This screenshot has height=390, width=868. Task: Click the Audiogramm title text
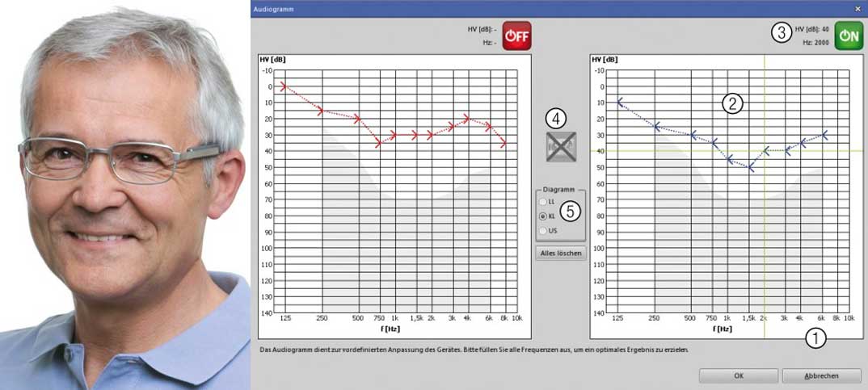click(x=273, y=10)
